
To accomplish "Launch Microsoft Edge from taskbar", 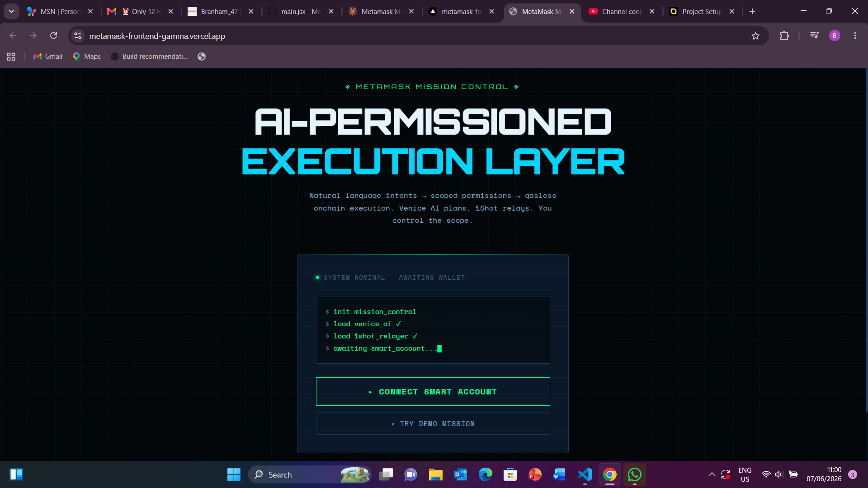I will (x=485, y=474).
